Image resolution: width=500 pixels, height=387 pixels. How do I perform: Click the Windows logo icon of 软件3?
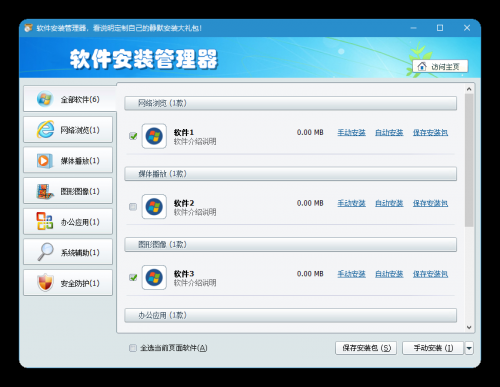(x=154, y=277)
